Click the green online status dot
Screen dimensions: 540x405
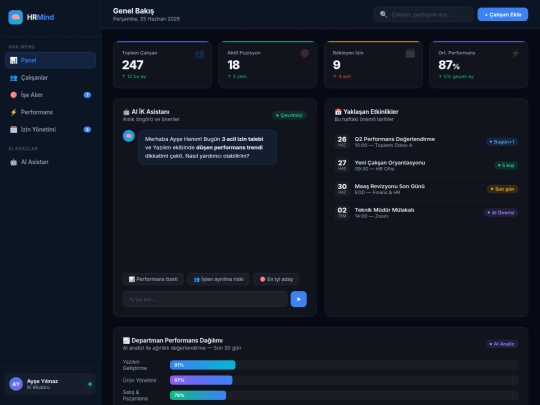pos(90,384)
